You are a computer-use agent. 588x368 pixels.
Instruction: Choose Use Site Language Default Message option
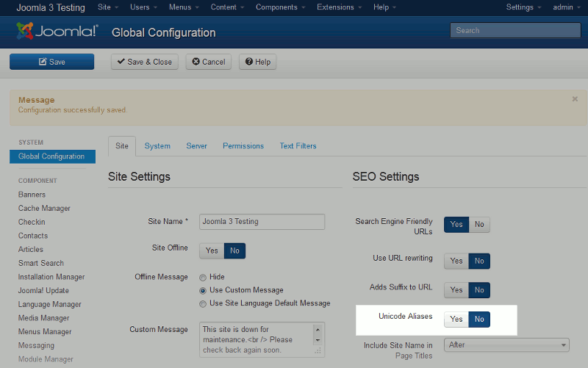(203, 303)
